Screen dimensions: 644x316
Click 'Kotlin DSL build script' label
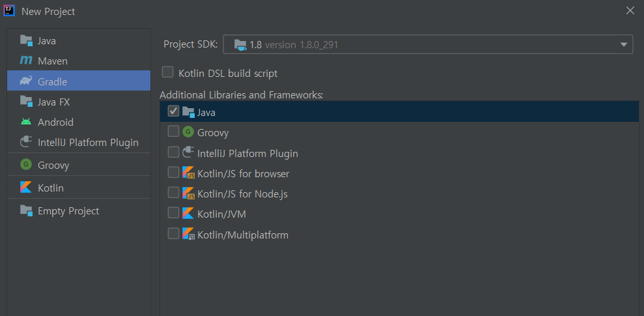(228, 74)
